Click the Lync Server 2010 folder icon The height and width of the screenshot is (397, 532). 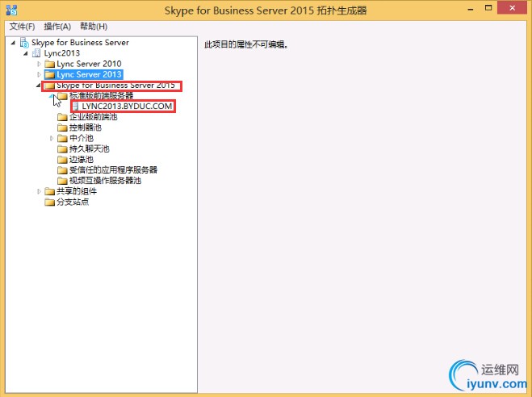pos(50,64)
